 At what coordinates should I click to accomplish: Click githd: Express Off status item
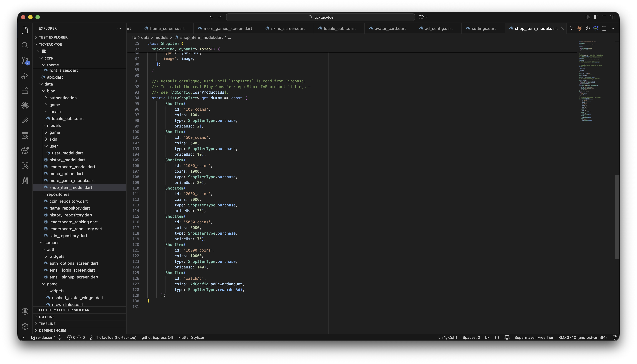[157, 338]
